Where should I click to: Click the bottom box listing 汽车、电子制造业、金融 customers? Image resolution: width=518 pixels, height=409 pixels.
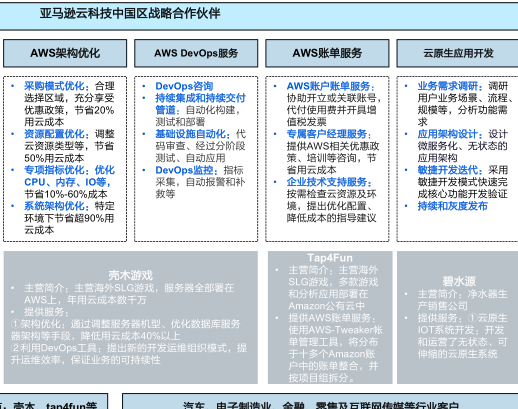coord(320,402)
